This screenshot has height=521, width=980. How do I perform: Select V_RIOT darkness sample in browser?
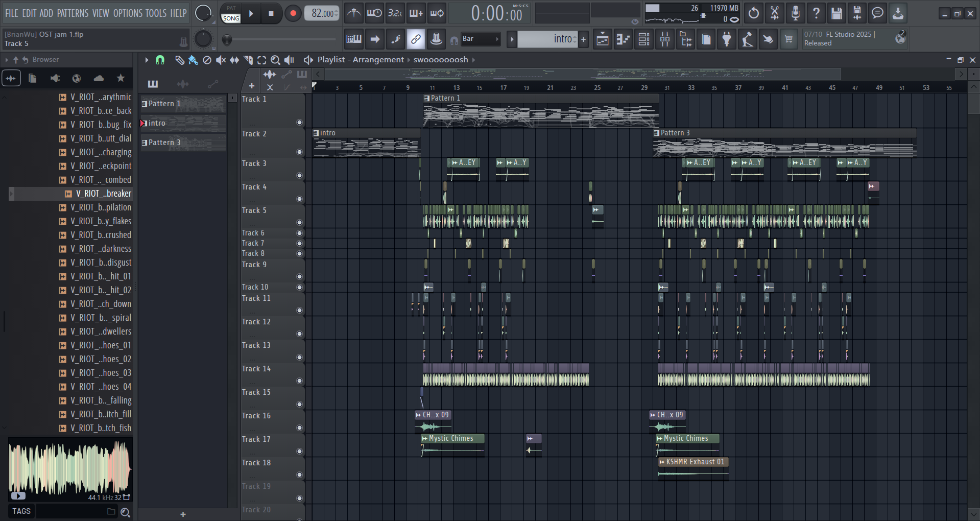(x=101, y=249)
